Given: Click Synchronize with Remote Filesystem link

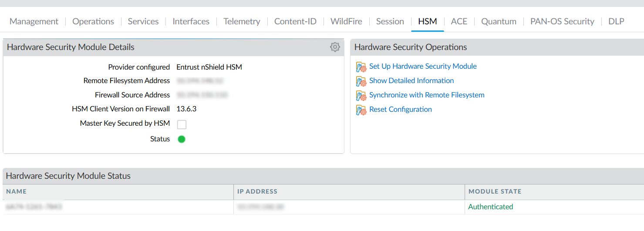Looking at the screenshot, I should click(427, 95).
